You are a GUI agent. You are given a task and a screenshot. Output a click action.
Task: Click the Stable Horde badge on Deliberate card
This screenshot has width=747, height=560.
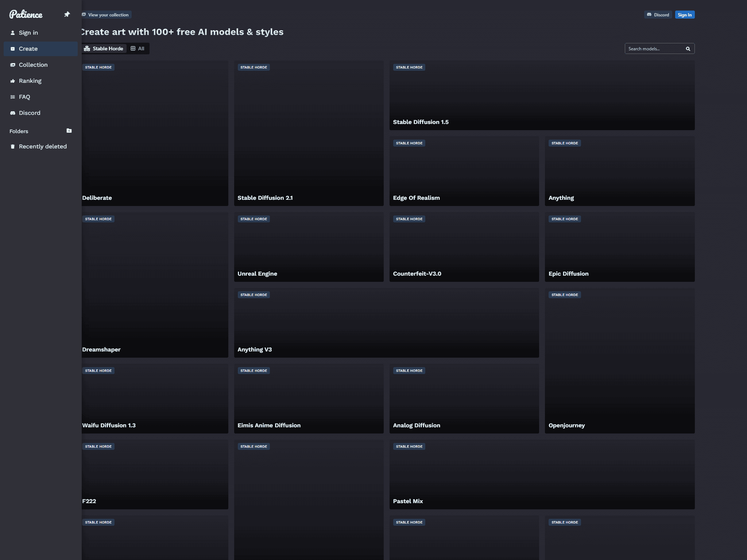pos(98,67)
